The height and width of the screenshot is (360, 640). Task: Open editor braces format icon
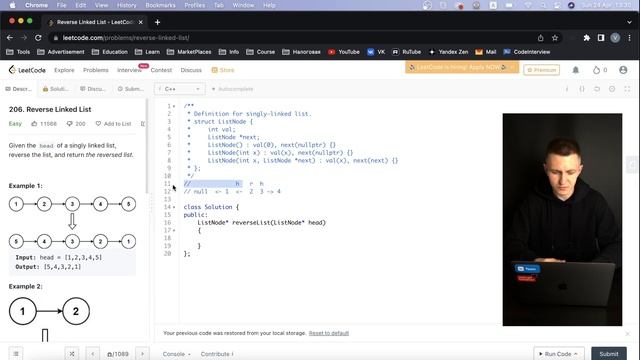point(582,89)
